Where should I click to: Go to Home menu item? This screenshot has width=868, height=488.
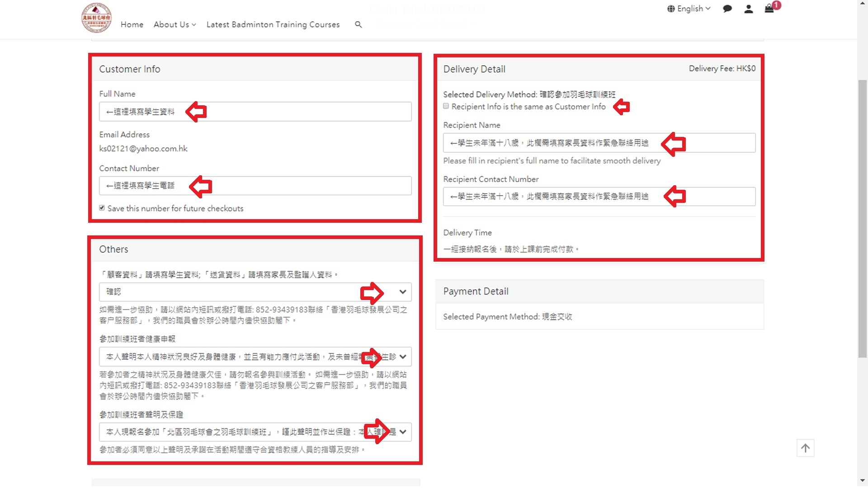(132, 24)
